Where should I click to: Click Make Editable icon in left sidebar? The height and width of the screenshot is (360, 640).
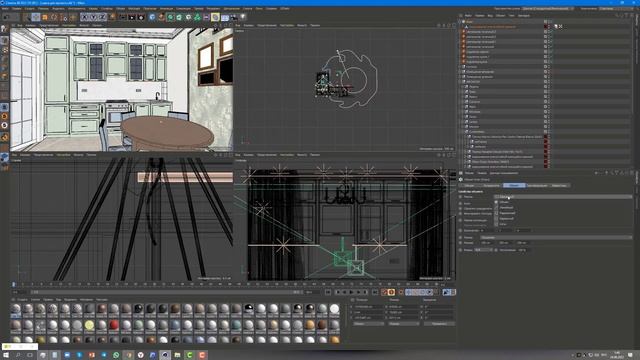[4, 29]
